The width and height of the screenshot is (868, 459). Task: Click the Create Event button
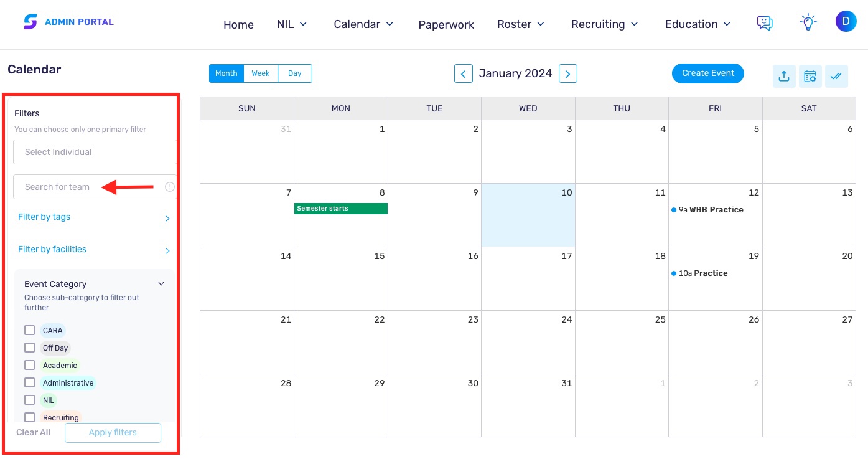tap(708, 73)
